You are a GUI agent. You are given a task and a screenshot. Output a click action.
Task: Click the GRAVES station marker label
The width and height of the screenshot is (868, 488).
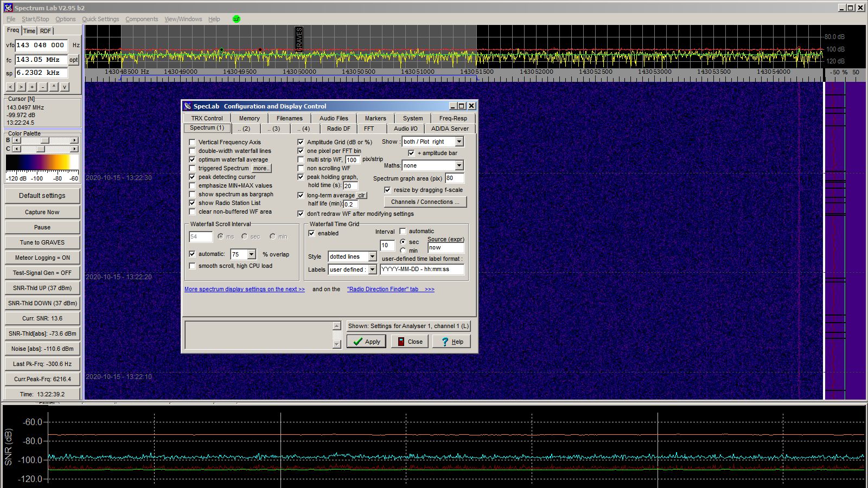pyautogui.click(x=299, y=39)
